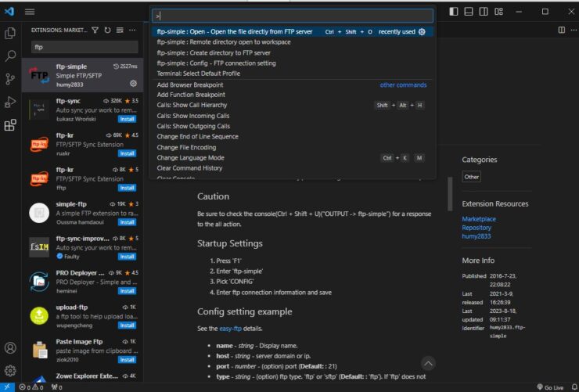Screen dimensions: 579x392
Task: Open the Run and Debug view
Action: click(10, 102)
